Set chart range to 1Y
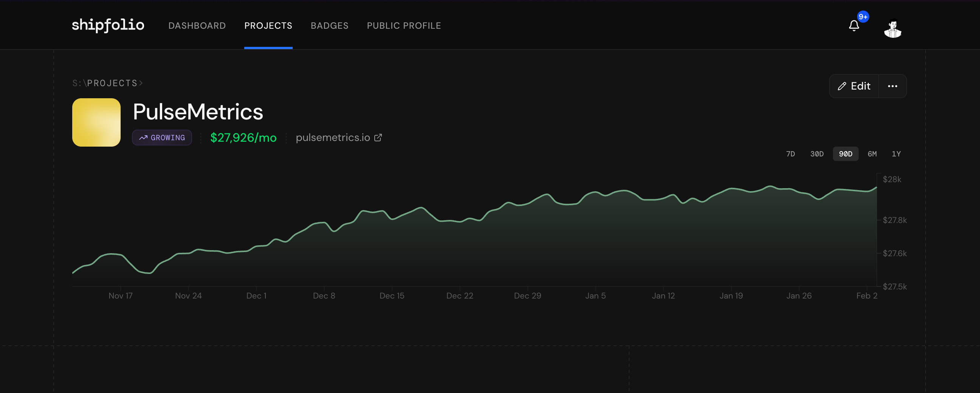 point(896,154)
